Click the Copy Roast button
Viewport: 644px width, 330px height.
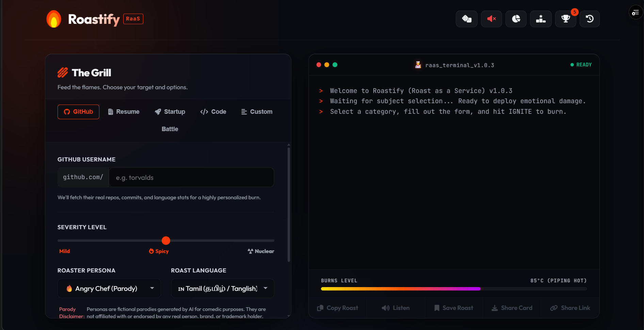(337, 308)
